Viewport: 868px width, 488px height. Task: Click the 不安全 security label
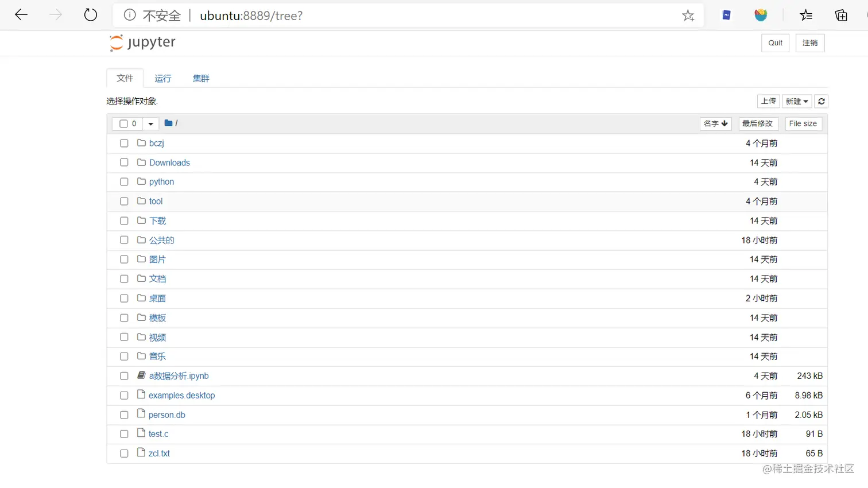161,16
